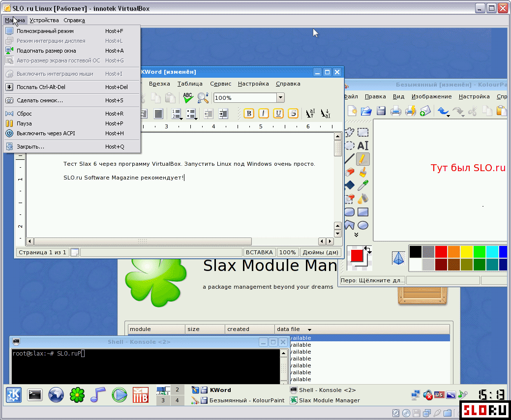Click the superscript icon in KWord
Viewport: 511px width, 420px height.
click(310, 114)
